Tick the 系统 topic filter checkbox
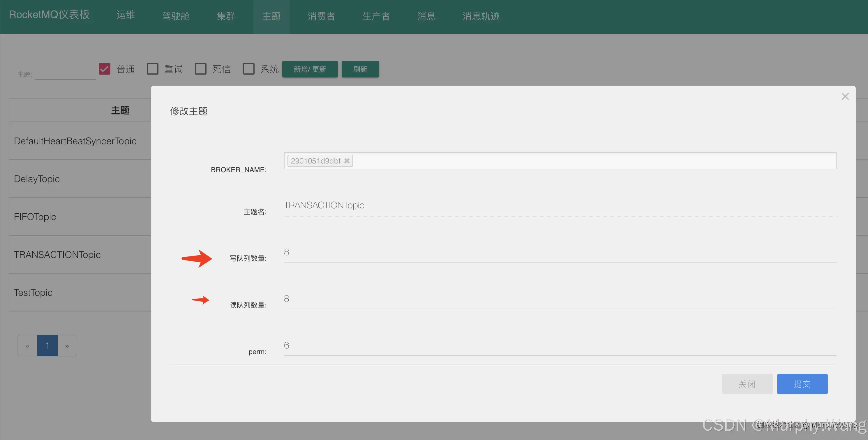This screenshot has height=440, width=868. pyautogui.click(x=249, y=69)
